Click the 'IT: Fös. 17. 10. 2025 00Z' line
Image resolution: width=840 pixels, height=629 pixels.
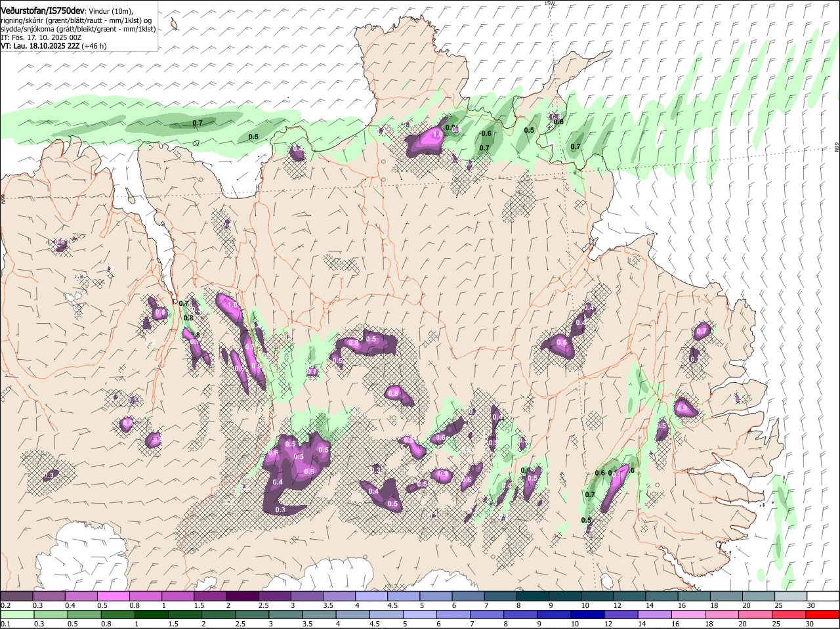point(41,37)
